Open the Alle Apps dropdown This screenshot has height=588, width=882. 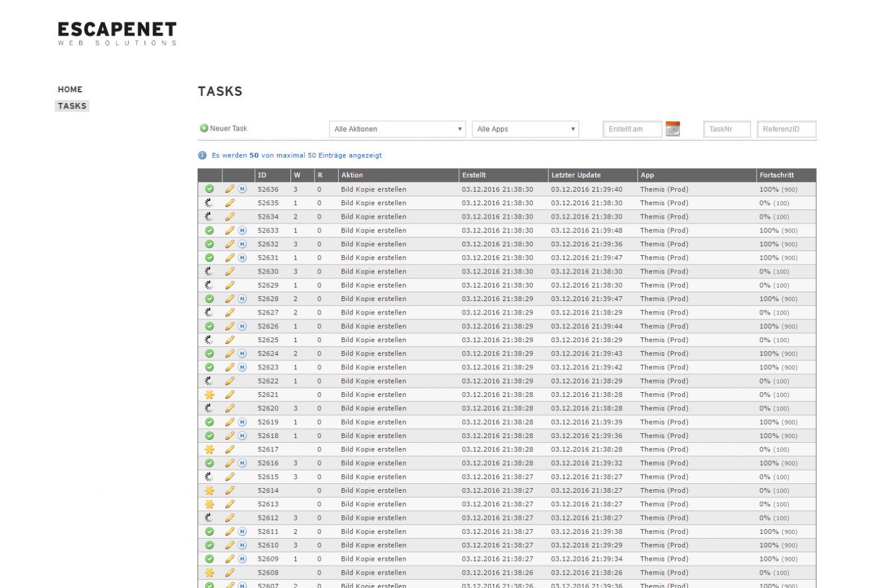pos(525,129)
